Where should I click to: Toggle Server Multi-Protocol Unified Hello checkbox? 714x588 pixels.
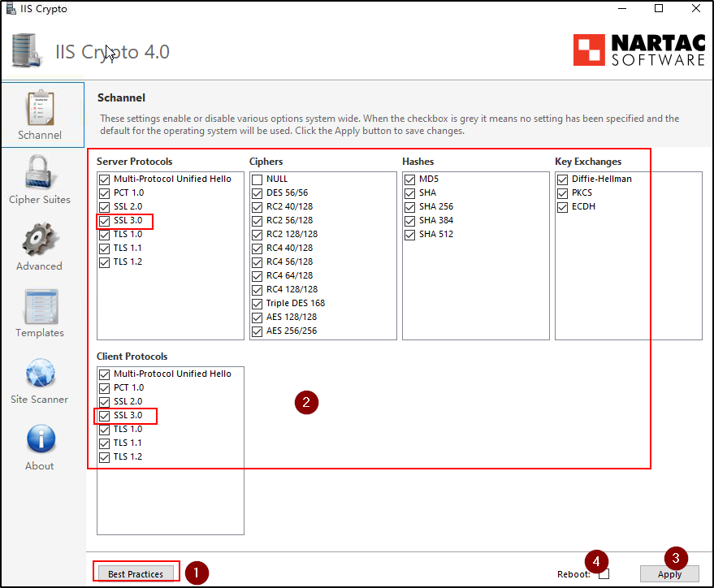[x=104, y=179]
